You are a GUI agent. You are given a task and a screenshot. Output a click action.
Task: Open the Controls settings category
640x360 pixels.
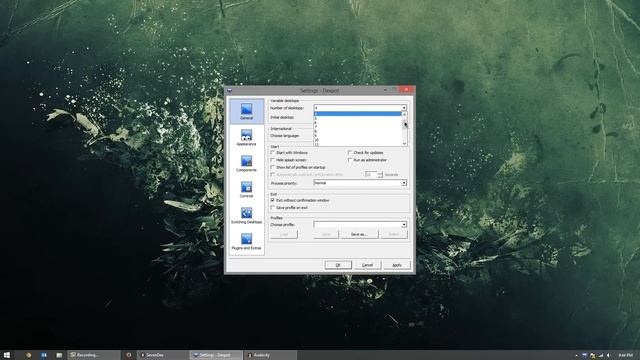[247, 189]
